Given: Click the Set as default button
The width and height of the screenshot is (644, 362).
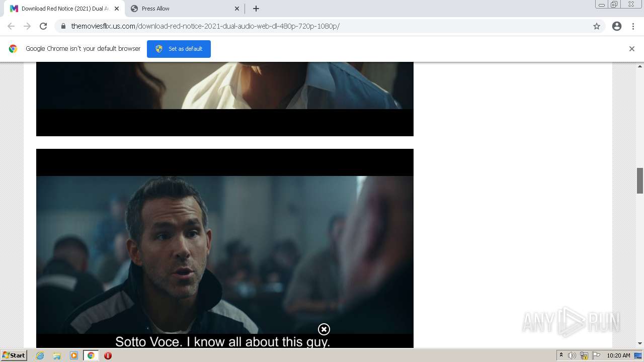Looking at the screenshot, I should point(179,49).
